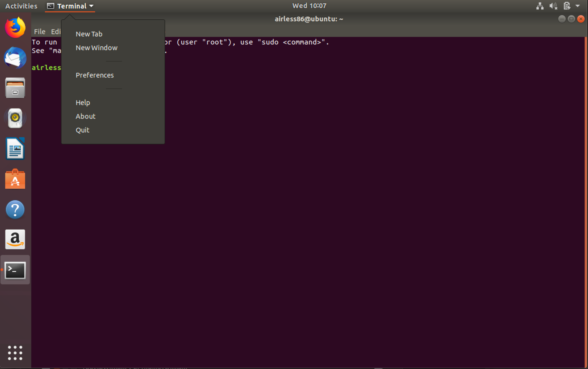This screenshot has height=369, width=588.
Task: Open Rhythmbox music player icon
Action: coord(15,118)
